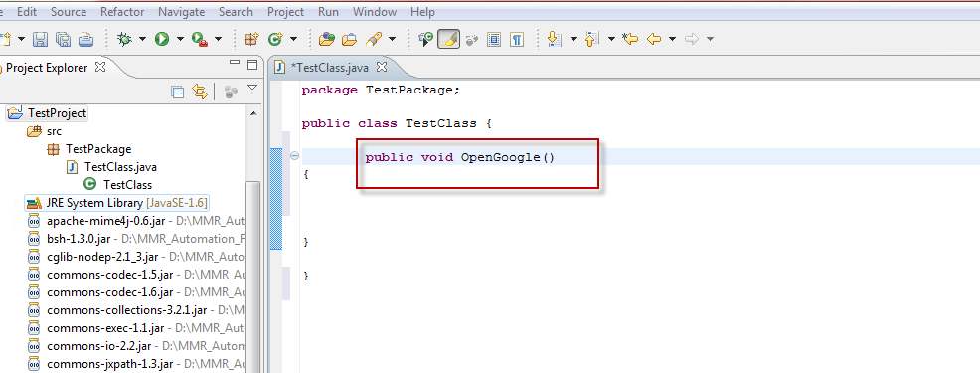This screenshot has width=980, height=373.
Task: Run the program with green play icon
Action: pos(162,40)
